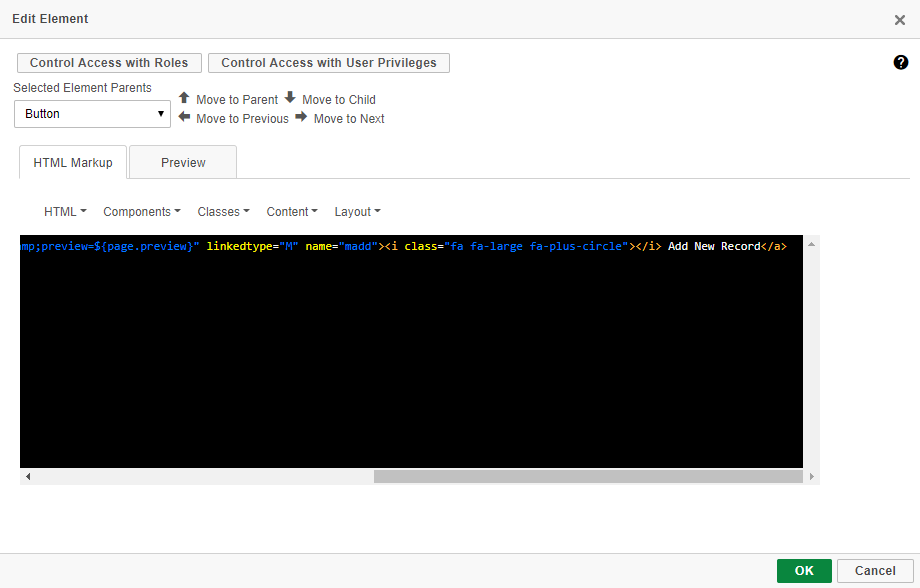Click Control Access with User Privileges

329,63
